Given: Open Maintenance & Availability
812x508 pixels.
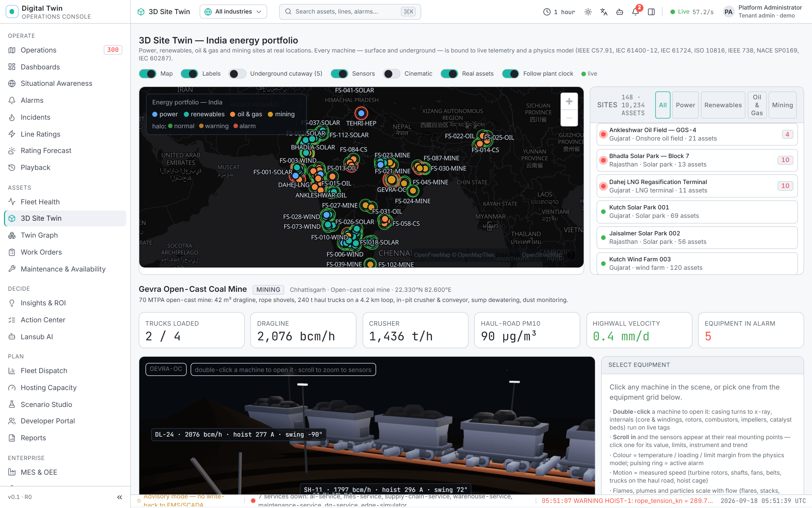Looking at the screenshot, I should click(x=65, y=269).
